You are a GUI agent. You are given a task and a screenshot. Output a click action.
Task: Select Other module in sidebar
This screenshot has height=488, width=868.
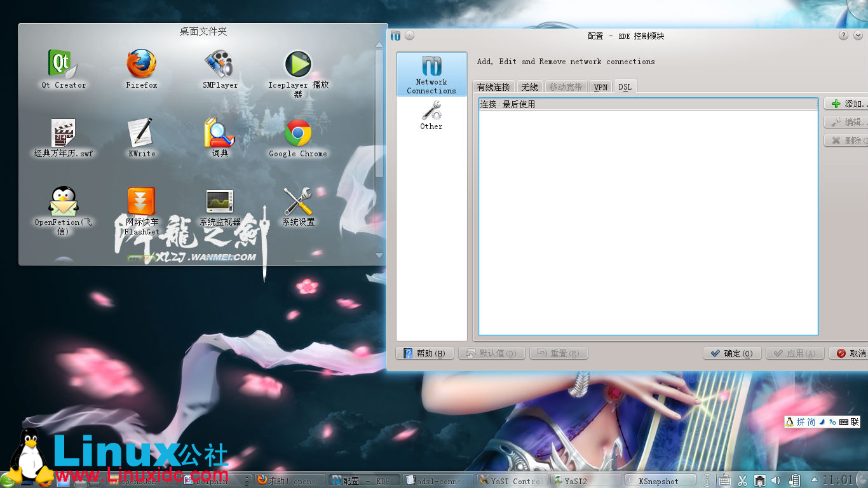(431, 115)
